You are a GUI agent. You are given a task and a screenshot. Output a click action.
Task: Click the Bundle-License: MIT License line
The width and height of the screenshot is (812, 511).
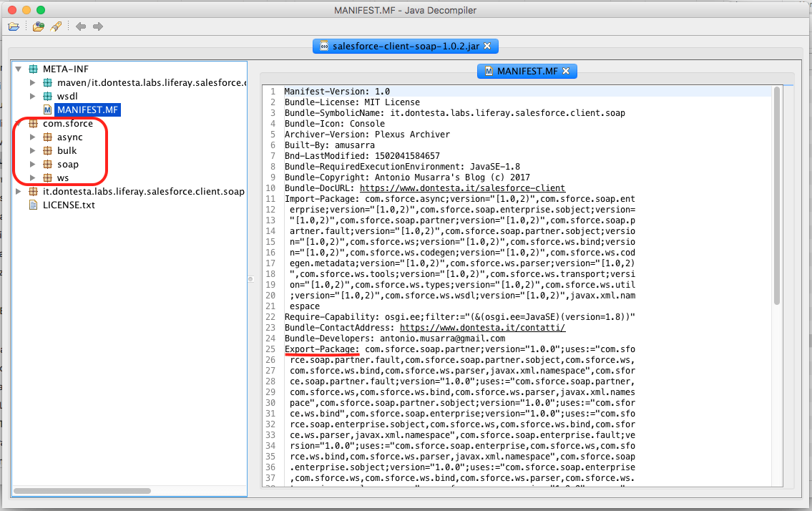click(x=352, y=102)
